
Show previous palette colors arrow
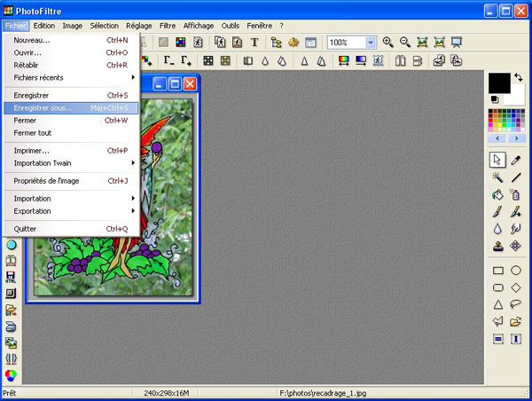[497, 138]
